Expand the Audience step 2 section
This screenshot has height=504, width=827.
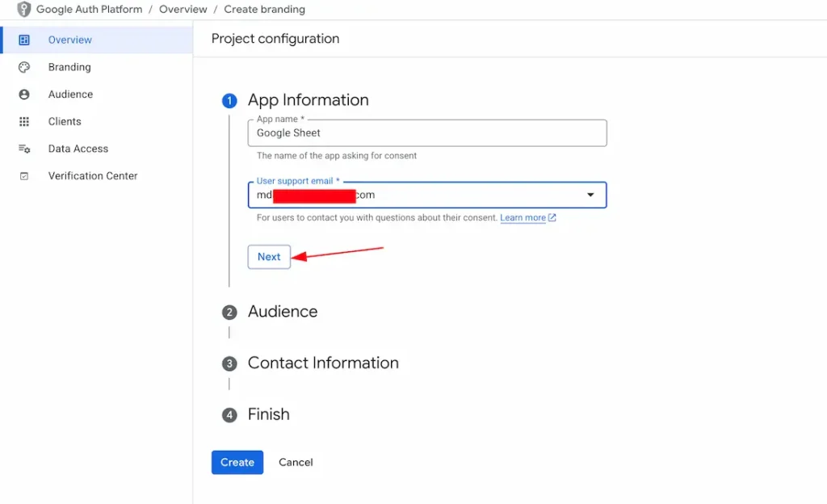(x=282, y=312)
